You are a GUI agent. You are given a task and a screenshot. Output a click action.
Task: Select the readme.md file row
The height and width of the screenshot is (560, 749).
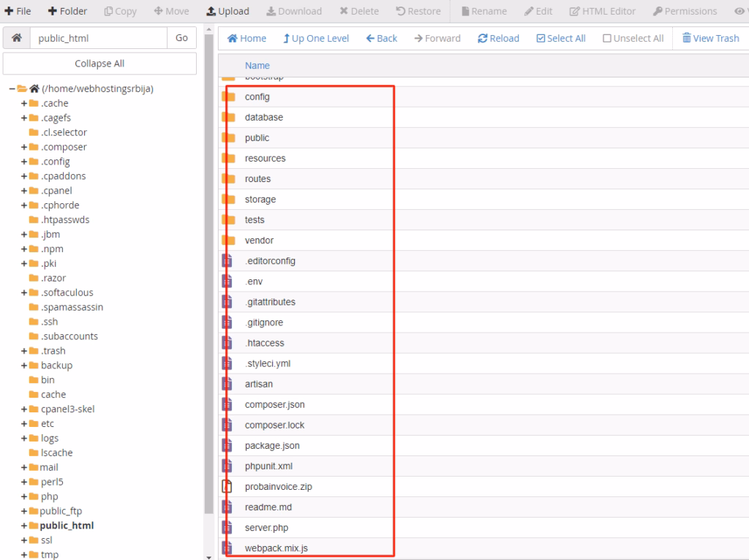point(483,507)
